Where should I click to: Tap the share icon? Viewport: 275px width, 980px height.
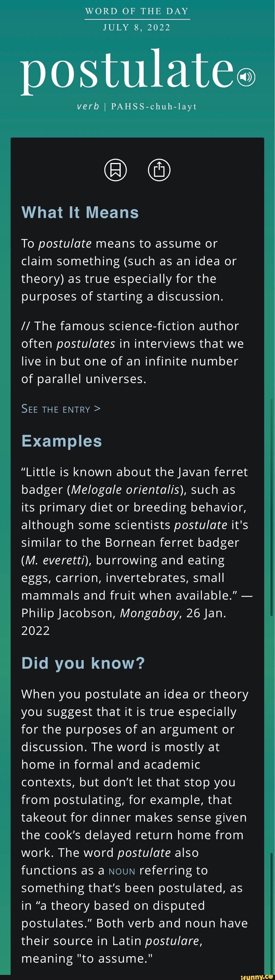click(x=159, y=170)
